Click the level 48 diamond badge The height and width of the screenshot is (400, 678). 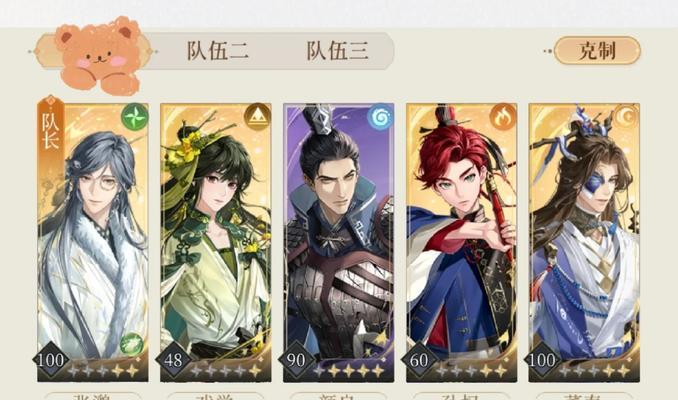(x=173, y=360)
